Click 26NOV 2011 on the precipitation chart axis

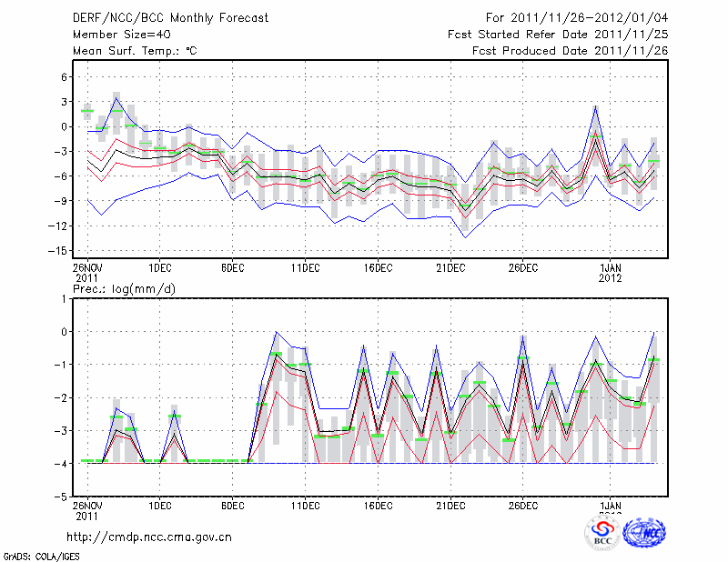(86, 509)
